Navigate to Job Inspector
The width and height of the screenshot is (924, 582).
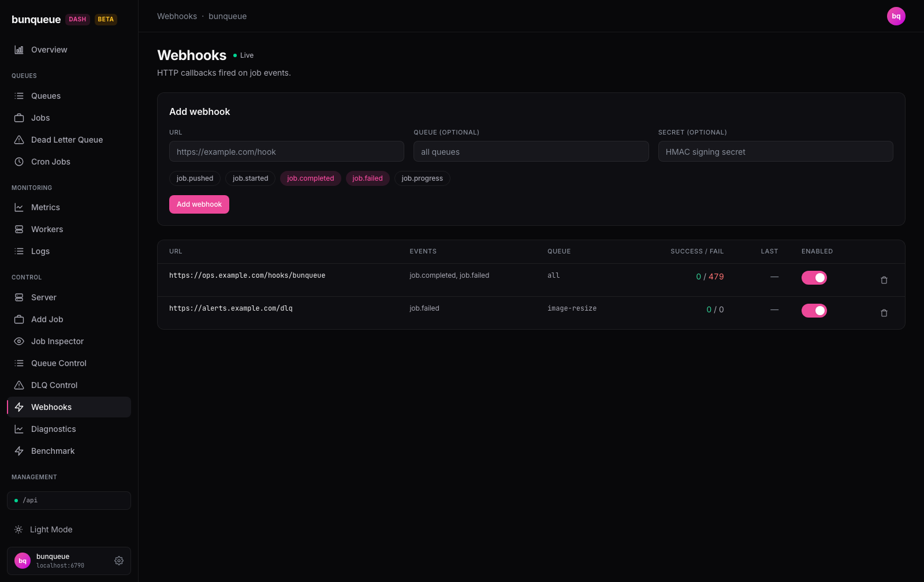(x=69, y=341)
